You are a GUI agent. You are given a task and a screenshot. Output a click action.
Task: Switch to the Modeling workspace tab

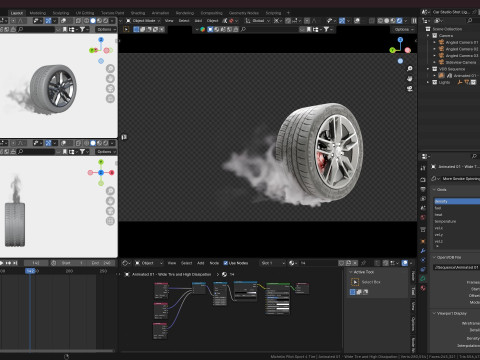click(x=38, y=13)
